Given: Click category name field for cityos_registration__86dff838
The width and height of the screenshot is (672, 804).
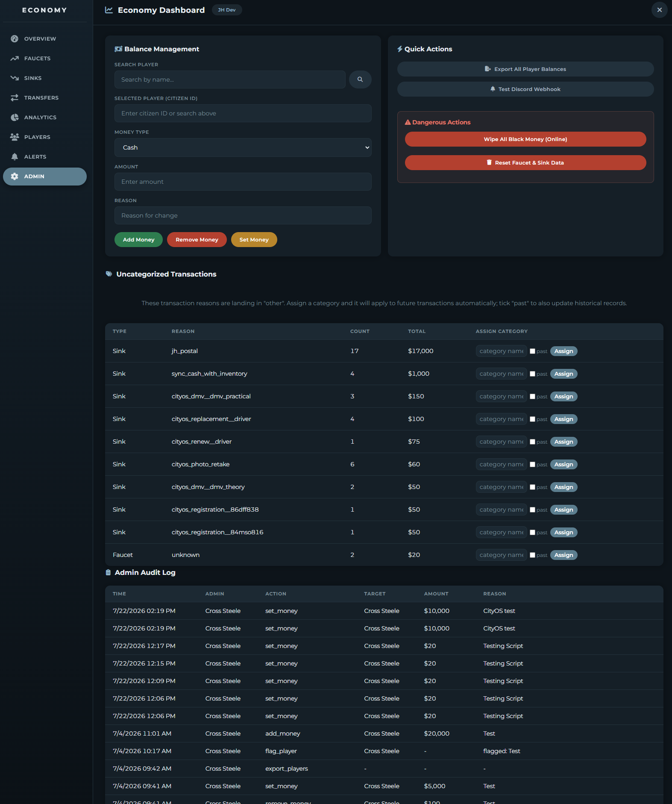Looking at the screenshot, I should coord(502,510).
